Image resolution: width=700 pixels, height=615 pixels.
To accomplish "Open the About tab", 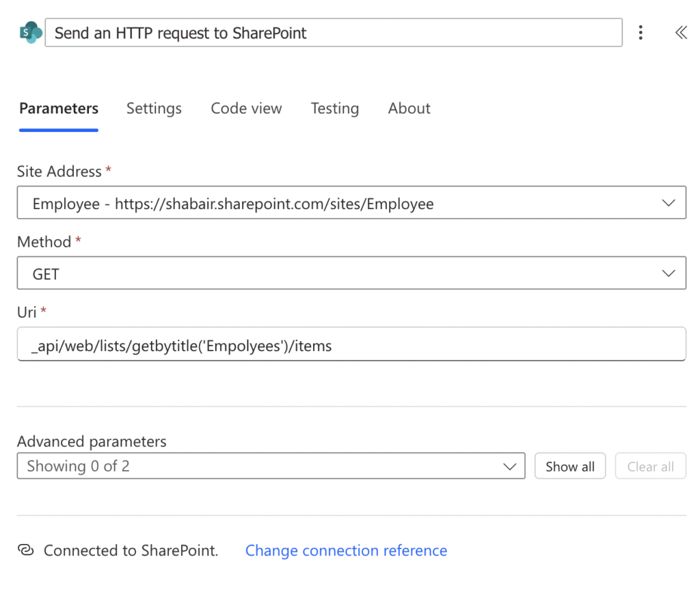I will [409, 108].
